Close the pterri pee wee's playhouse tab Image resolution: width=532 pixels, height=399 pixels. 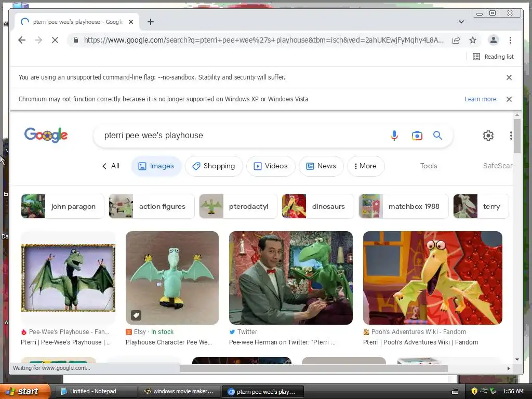131,22
